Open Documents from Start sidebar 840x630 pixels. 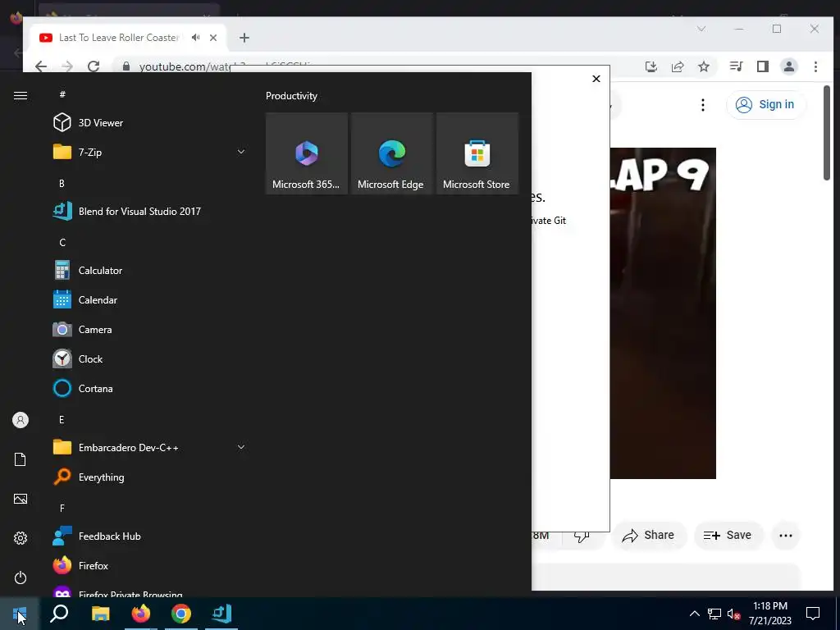21,459
